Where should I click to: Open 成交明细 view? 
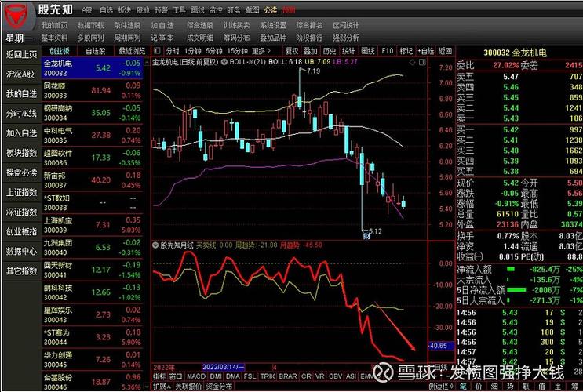pyautogui.click(x=200, y=38)
